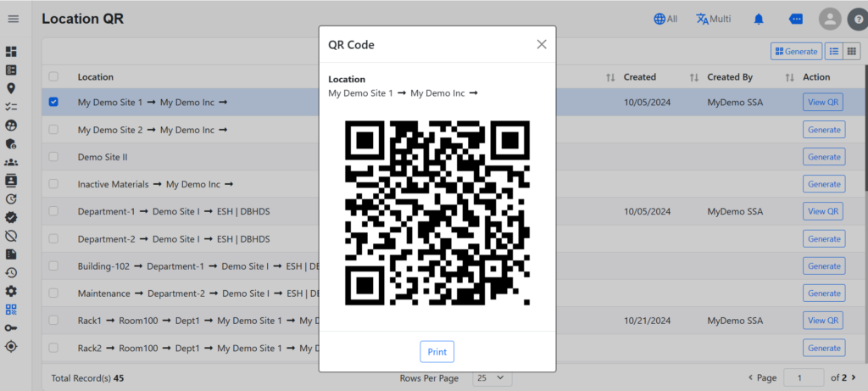Click the Created column header
This screenshot has height=391, width=868.
tap(639, 77)
